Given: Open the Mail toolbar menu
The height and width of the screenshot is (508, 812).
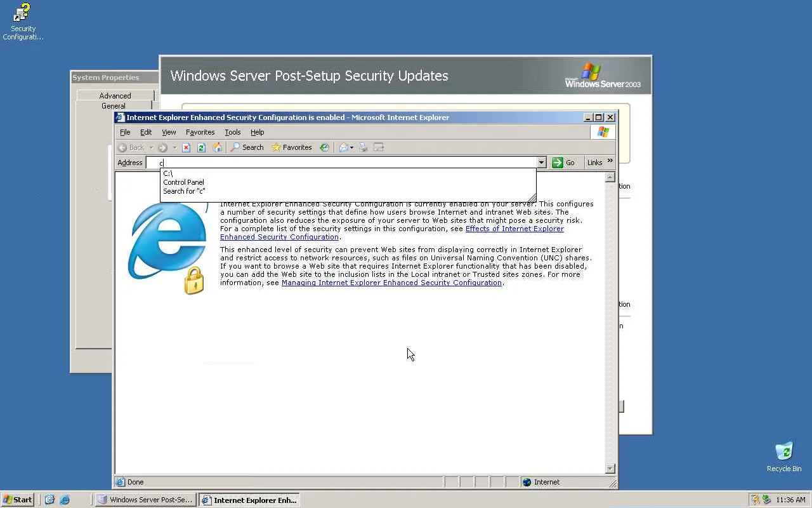Looking at the screenshot, I should pos(346,147).
